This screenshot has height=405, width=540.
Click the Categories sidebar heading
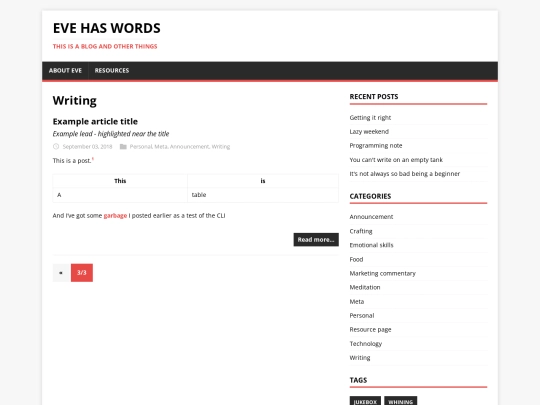pyautogui.click(x=370, y=196)
